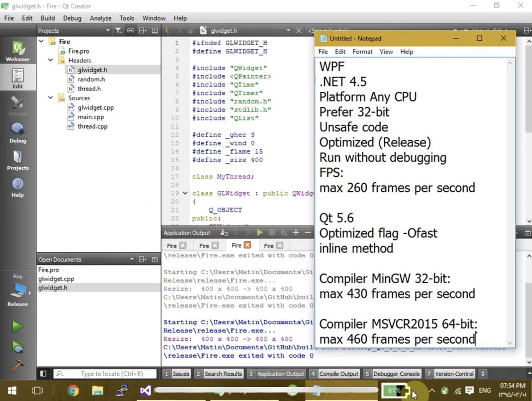This screenshot has height=401, width=532.
Task: Open the Welcome mode in the sidebar
Action: 17,49
